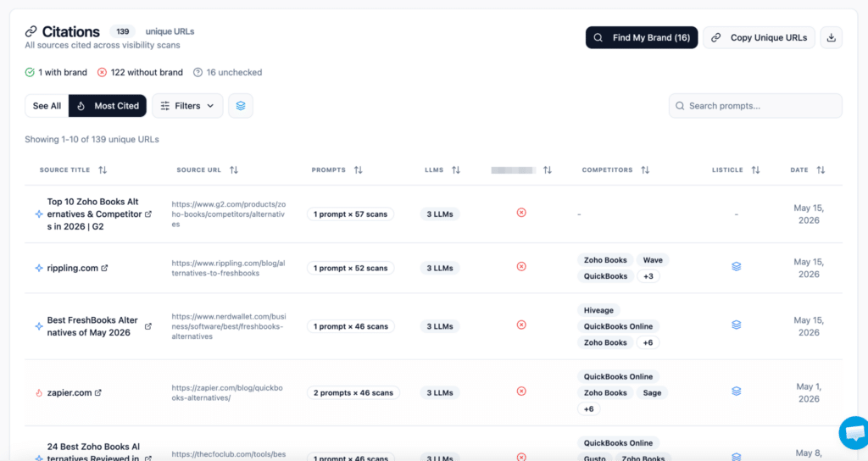Click listicle layers icon in zapier.com row

click(737, 392)
